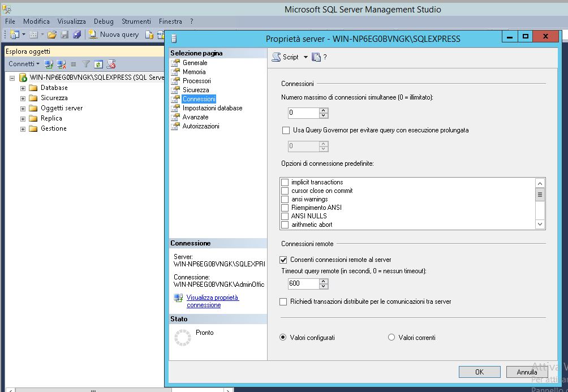The image size is (568, 392).
Task: Collapse the WIN-NP6EG0BVNGK\SQLEXPRESS server node
Action: [12, 78]
